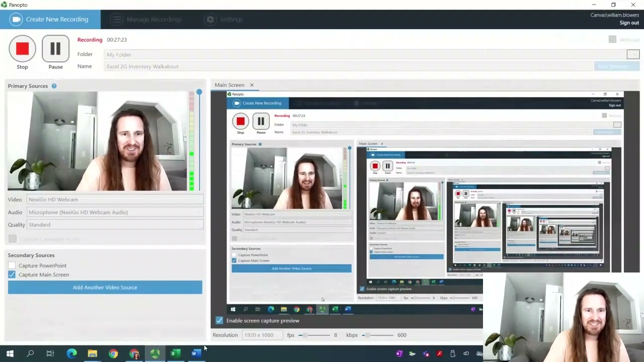Switch to Word on the taskbar
The image size is (644, 362).
196,353
